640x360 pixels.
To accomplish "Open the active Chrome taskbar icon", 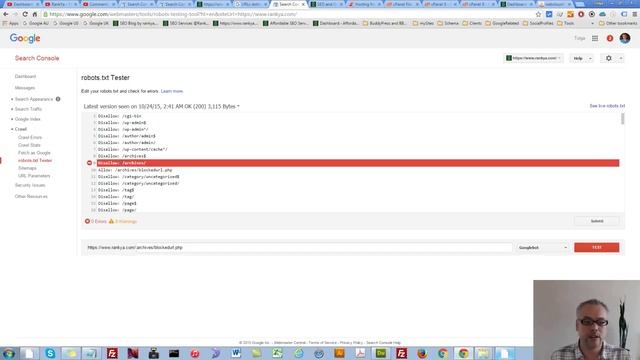I will (463, 353).
